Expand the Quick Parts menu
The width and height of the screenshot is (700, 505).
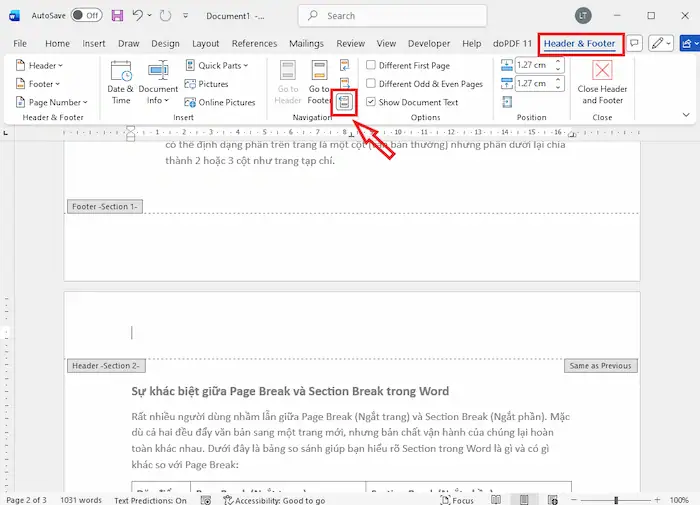219,66
